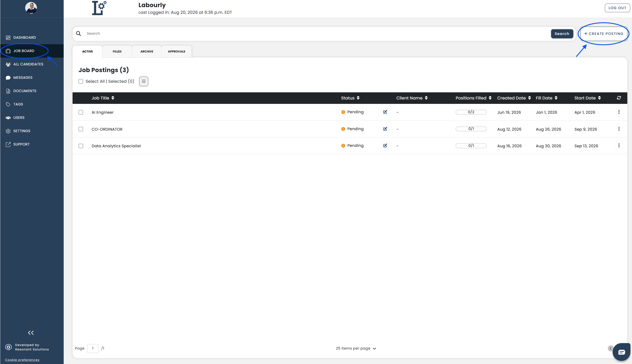
Task: Open the Cookie preferences link
Action: click(22, 360)
